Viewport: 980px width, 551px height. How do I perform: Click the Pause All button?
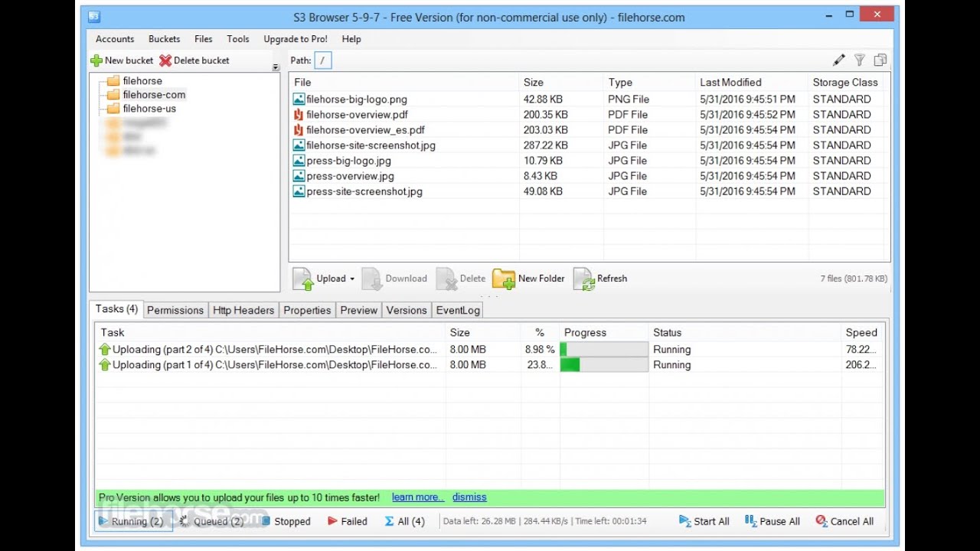[x=772, y=522]
